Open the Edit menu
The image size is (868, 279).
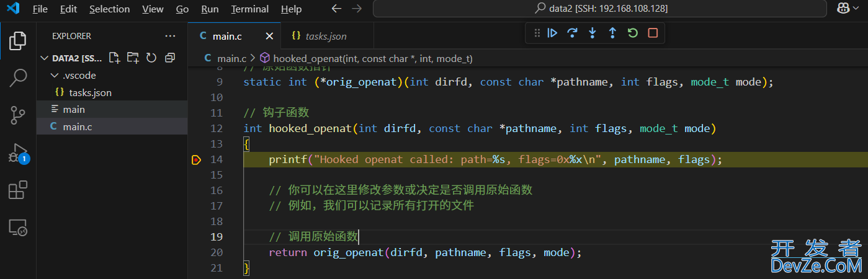pos(69,9)
